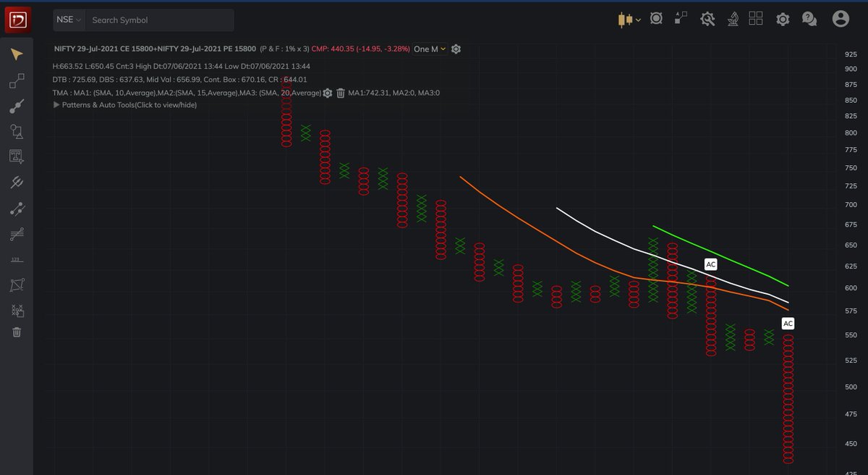Open the NSE exchange dropdown
This screenshot has width=868, height=475.
click(67, 20)
